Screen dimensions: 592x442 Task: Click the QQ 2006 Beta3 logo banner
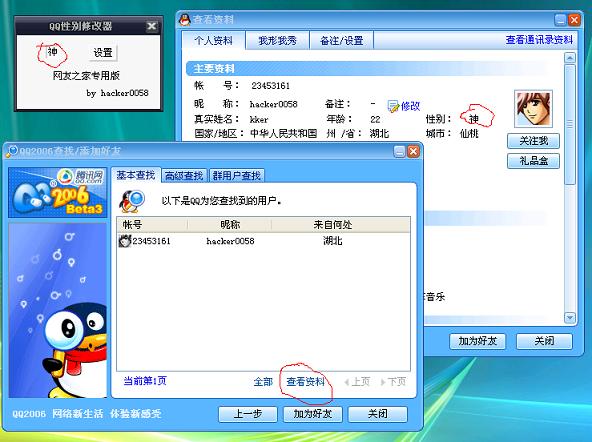click(x=58, y=193)
